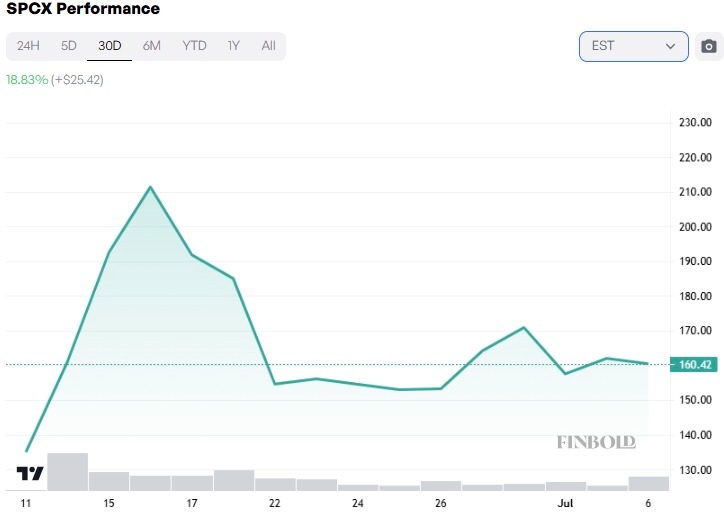
Task: Click the 210.00 price axis label
Action: coord(695,192)
